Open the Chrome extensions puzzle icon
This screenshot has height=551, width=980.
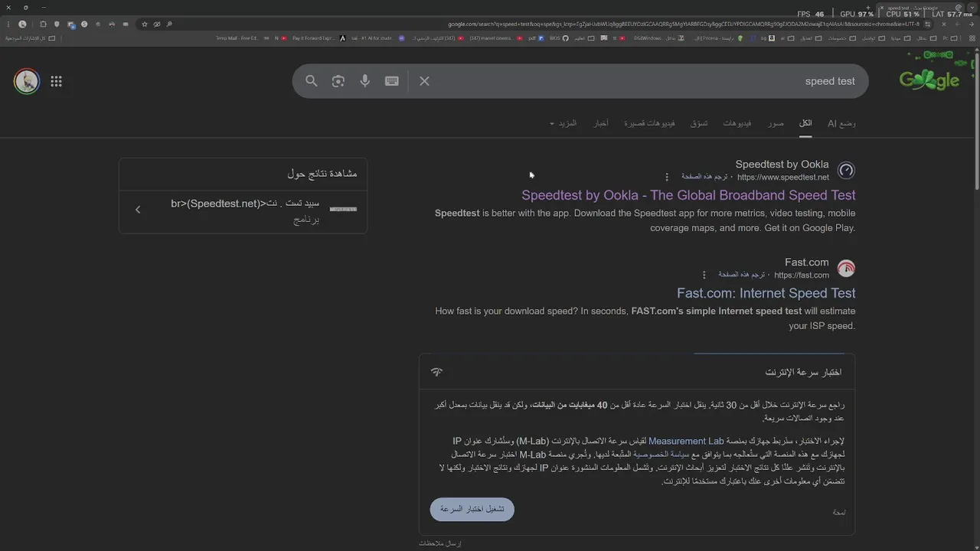pyautogui.click(x=43, y=24)
